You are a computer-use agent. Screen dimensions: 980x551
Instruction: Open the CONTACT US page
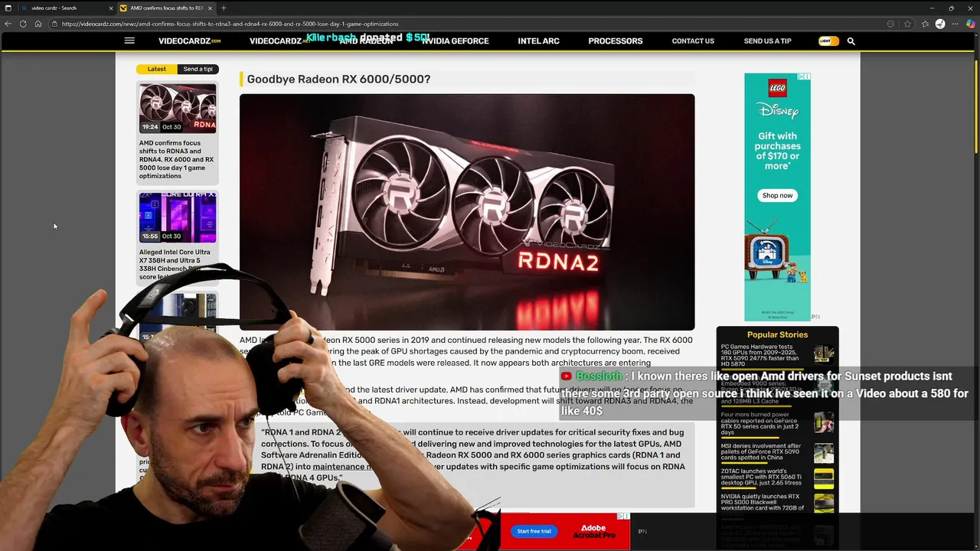pos(693,41)
